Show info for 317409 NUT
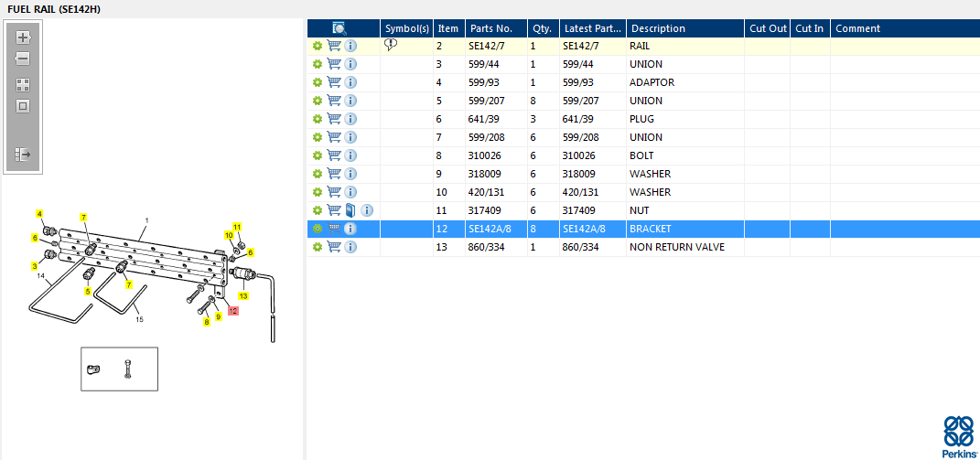The height and width of the screenshot is (460, 980). click(368, 210)
